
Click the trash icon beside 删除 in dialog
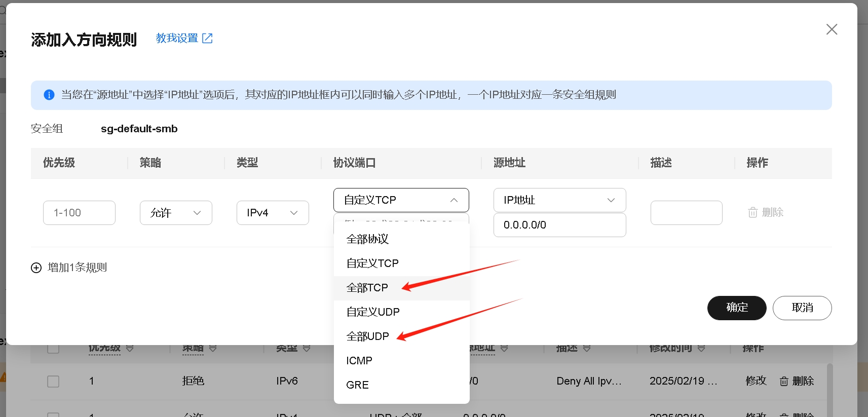tap(753, 212)
